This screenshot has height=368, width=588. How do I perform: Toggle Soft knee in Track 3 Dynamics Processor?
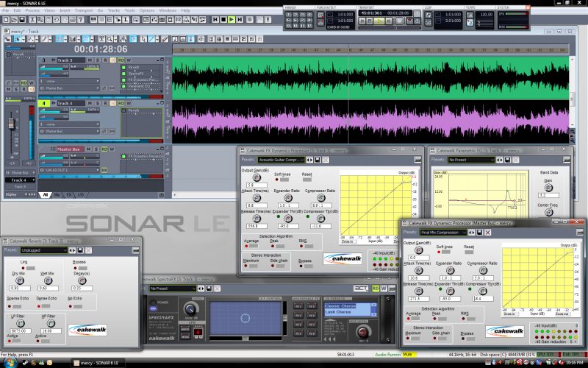point(284,180)
